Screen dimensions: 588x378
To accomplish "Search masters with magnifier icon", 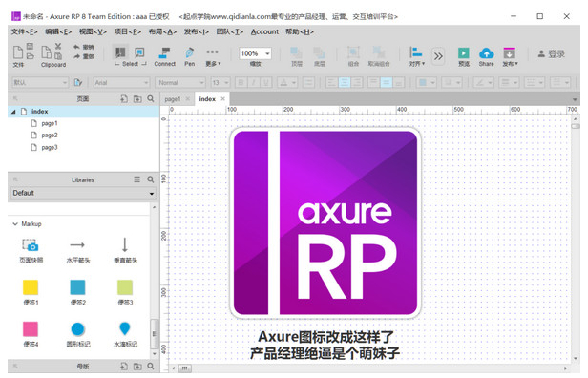I will click(x=151, y=366).
